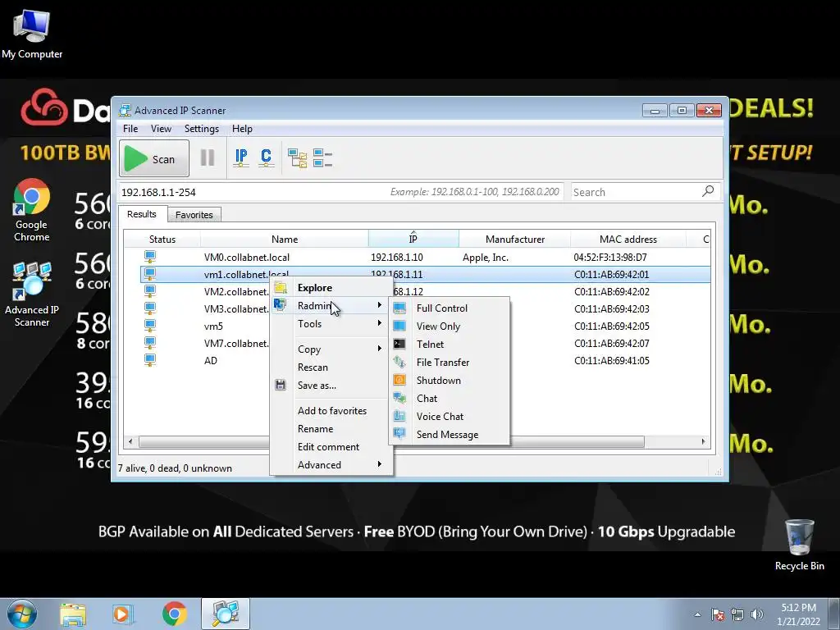Open Radmin Chat
Screen dimensions: 840x630
[449, 399]
